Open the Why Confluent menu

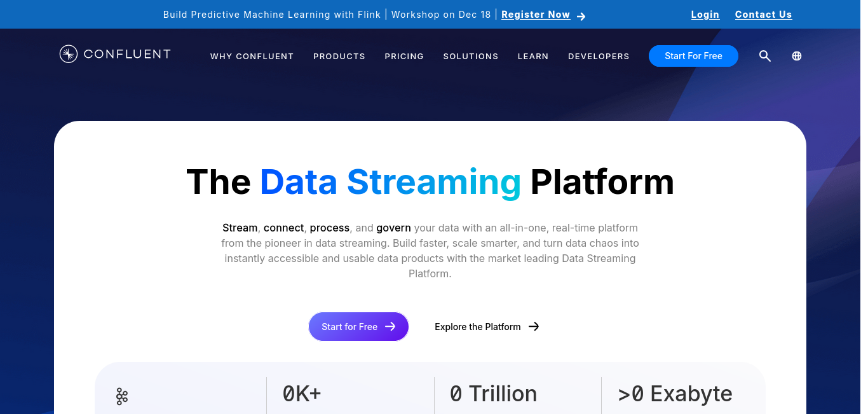252,56
